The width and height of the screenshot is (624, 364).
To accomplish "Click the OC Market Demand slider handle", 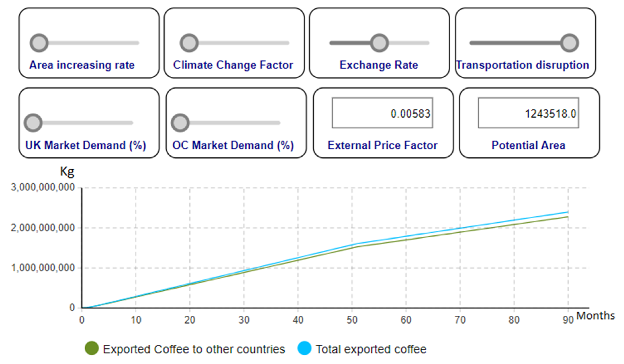I will point(180,123).
